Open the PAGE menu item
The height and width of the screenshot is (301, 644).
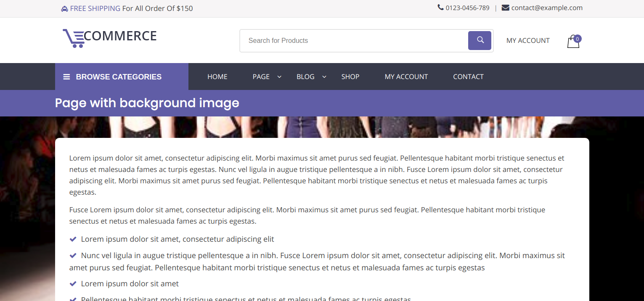coord(261,77)
